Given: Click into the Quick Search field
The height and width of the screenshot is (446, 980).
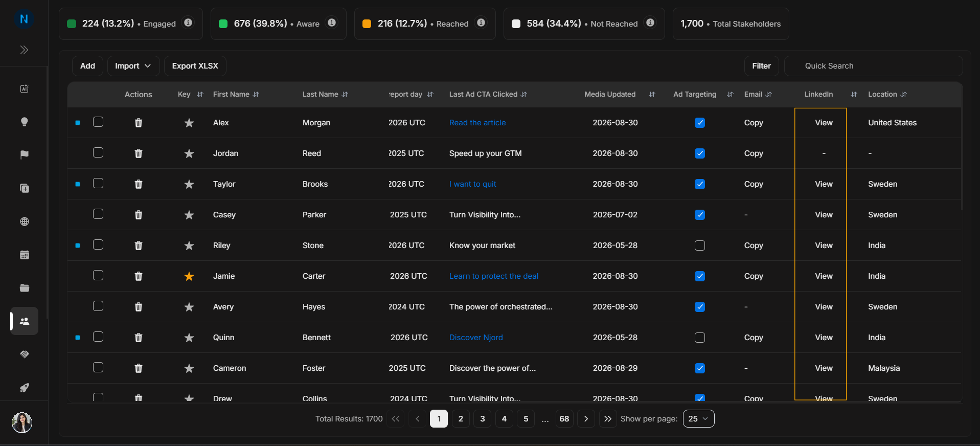Looking at the screenshot, I should click(x=873, y=66).
